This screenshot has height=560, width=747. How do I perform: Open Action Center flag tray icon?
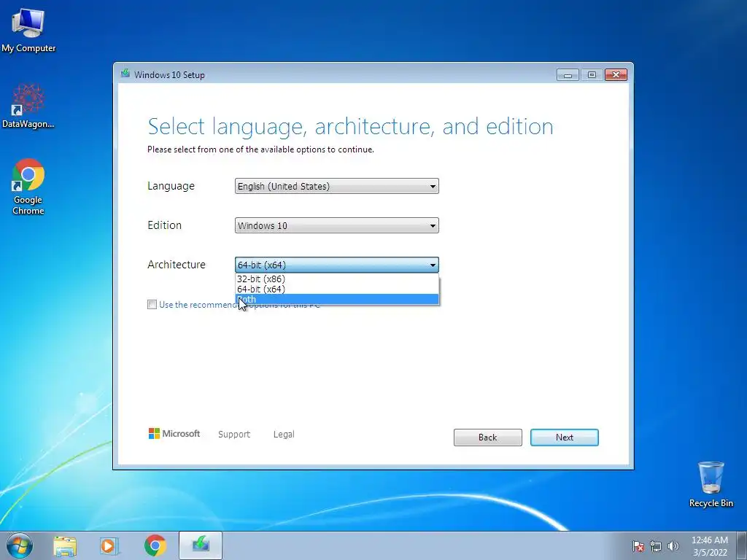click(x=638, y=546)
